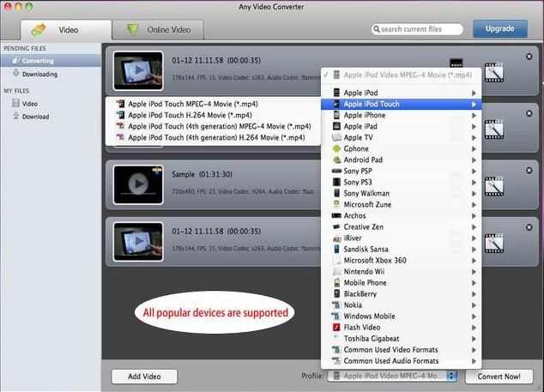Choose iPod Touch 4th generation MPEG-4 Movie

coord(213,126)
